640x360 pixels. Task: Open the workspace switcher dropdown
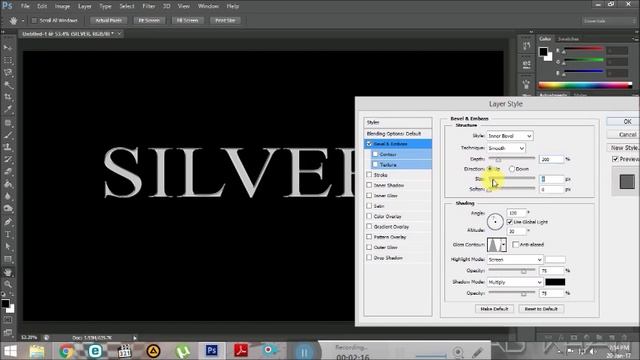point(608,21)
